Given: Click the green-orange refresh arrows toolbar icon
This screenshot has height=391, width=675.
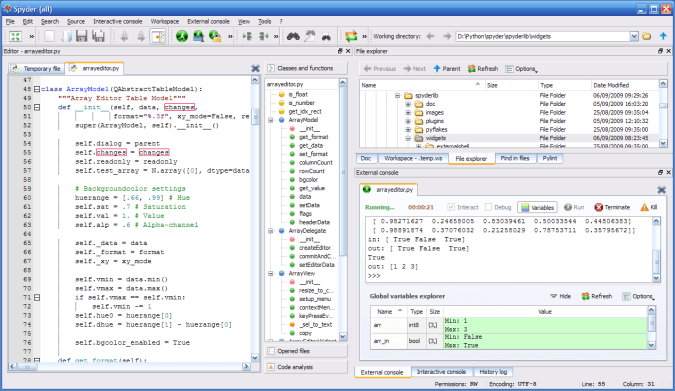Looking at the screenshot, I should pos(351,36).
